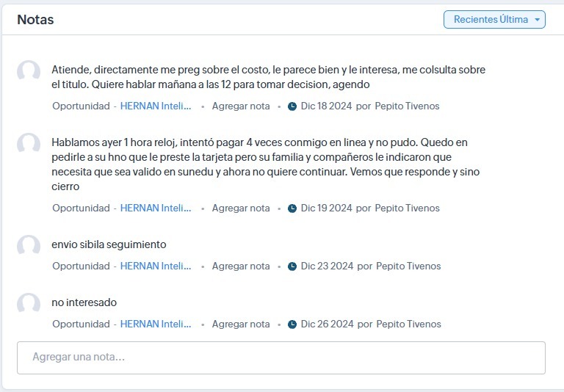Click Agregar nota under 'no interesado' note
The width and height of the screenshot is (564, 392).
pyautogui.click(x=241, y=324)
